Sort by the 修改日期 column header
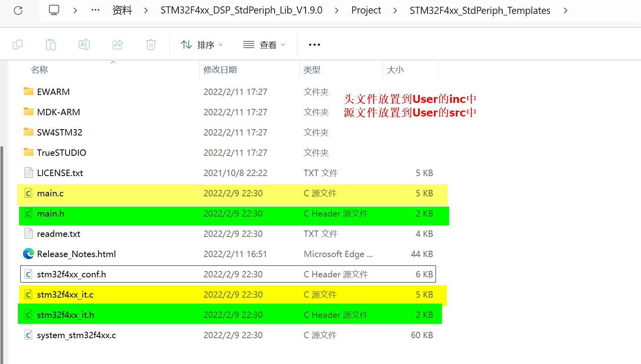 [220, 70]
